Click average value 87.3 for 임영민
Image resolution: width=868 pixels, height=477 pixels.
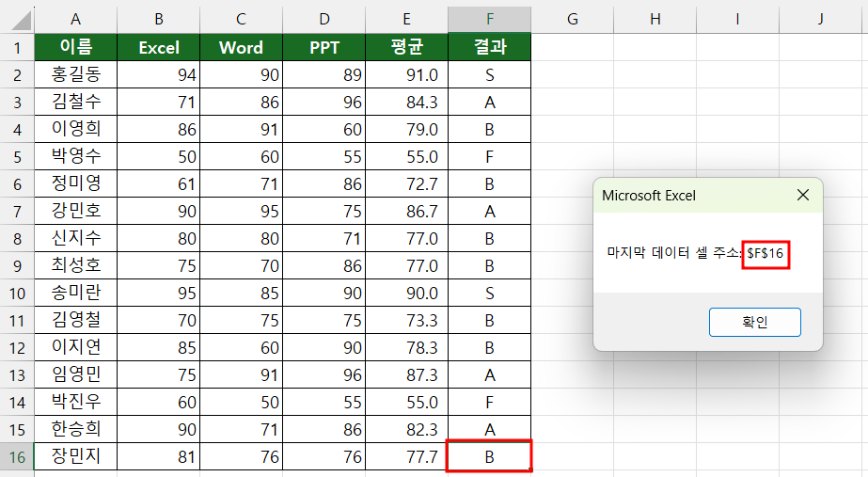(406, 374)
